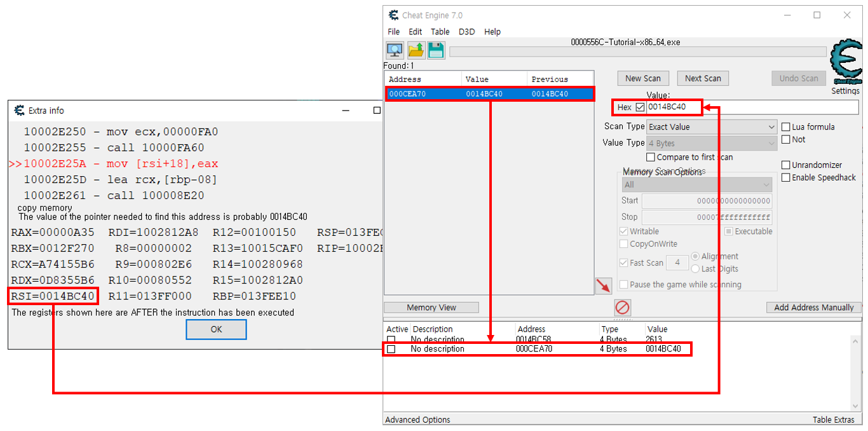Click the Type header in address list
The height and width of the screenshot is (431, 868).
[609, 329]
